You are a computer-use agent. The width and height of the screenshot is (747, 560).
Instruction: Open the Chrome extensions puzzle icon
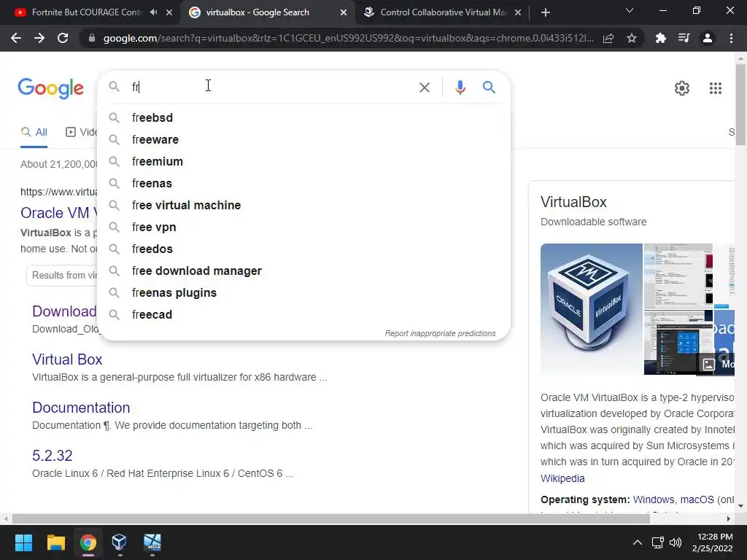(x=660, y=38)
